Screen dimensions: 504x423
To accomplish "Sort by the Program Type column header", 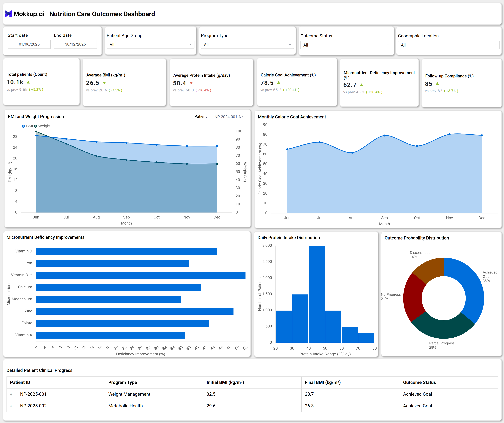I will [154, 382].
